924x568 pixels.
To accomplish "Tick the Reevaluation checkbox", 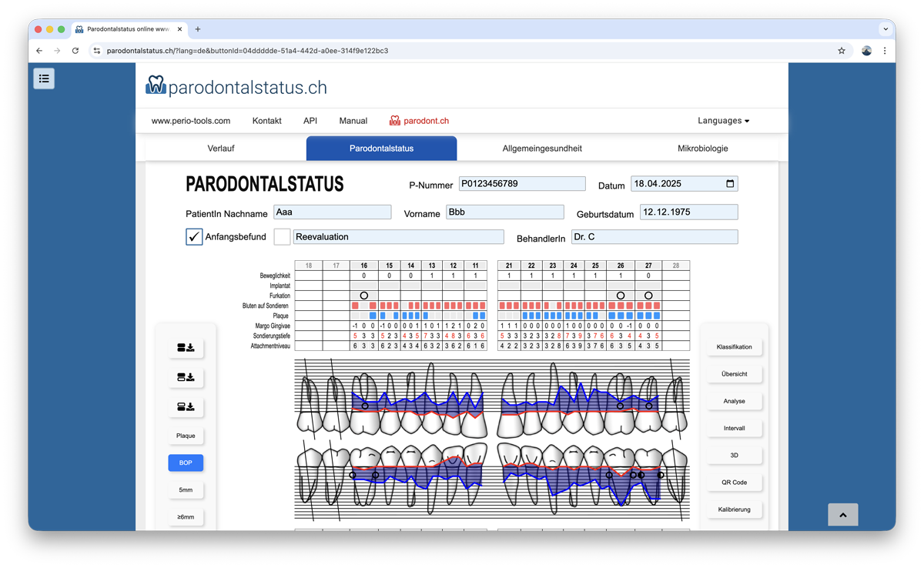I will (283, 237).
